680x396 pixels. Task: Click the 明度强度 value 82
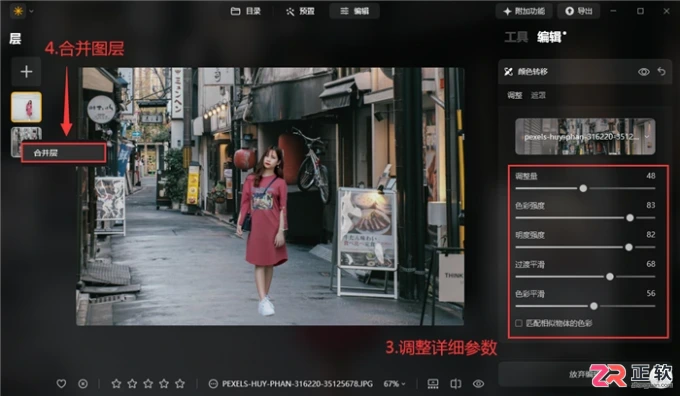(x=651, y=235)
